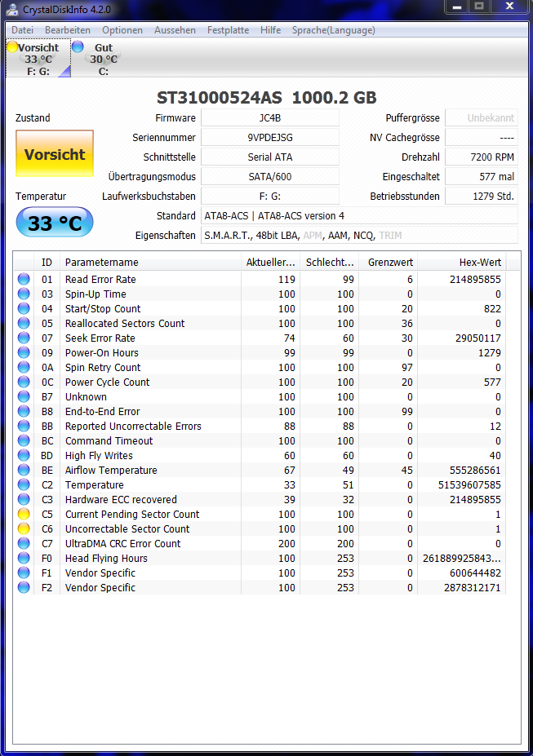The height and width of the screenshot is (756, 533).
Task: Click the Standard field ATA8-ACS
Action: (x=359, y=215)
